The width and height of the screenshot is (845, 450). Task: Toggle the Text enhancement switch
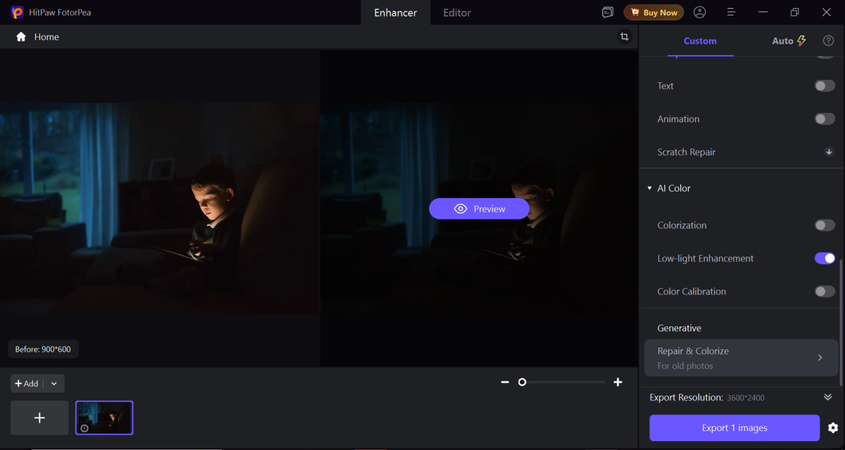[825, 86]
